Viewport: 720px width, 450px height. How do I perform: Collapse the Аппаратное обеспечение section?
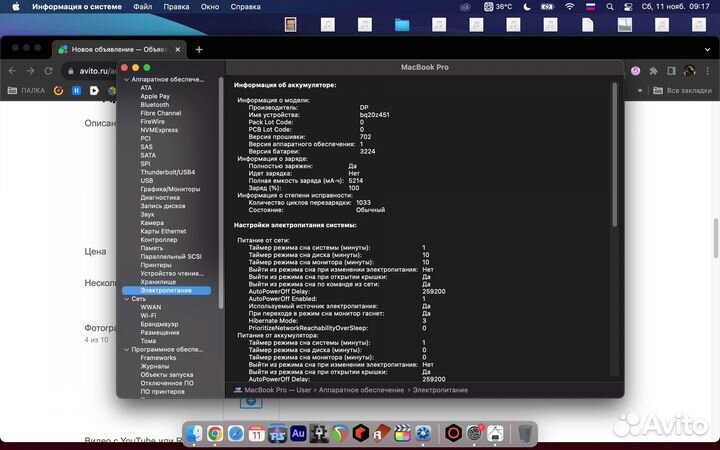click(125, 78)
